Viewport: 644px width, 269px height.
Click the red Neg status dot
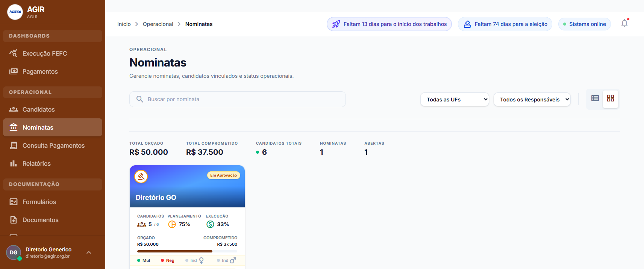point(162,260)
